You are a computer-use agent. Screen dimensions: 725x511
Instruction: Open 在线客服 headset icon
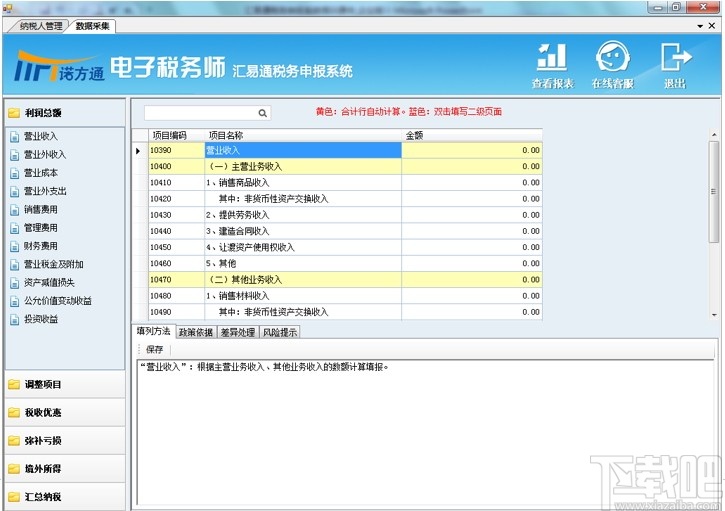612,56
